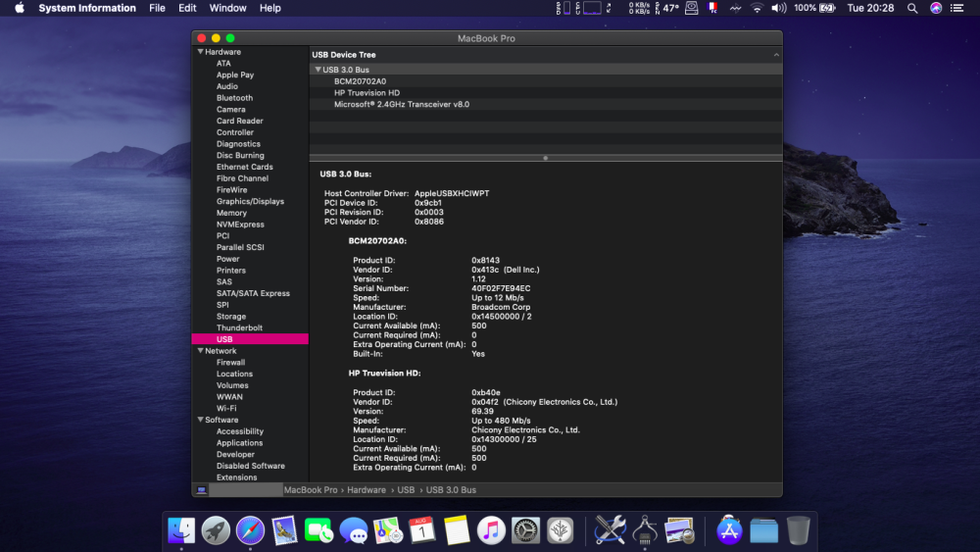Open the File menu
The width and height of the screenshot is (980, 552).
157,8
